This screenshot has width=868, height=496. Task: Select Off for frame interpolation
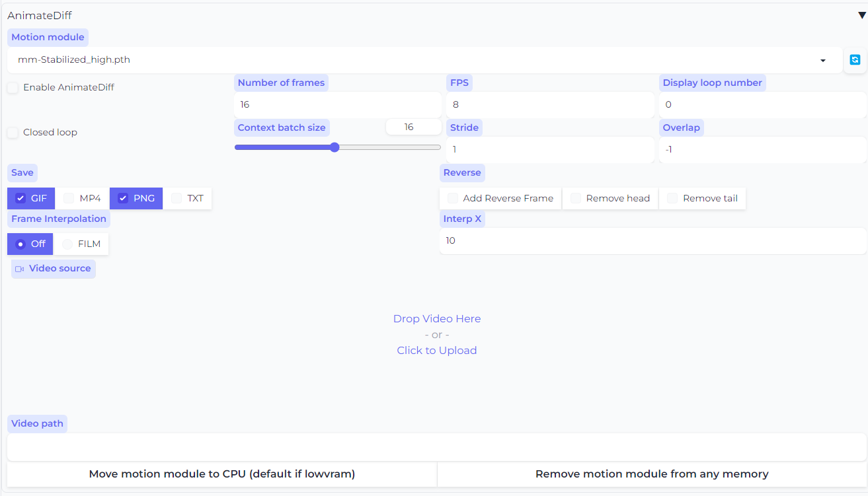tap(20, 244)
